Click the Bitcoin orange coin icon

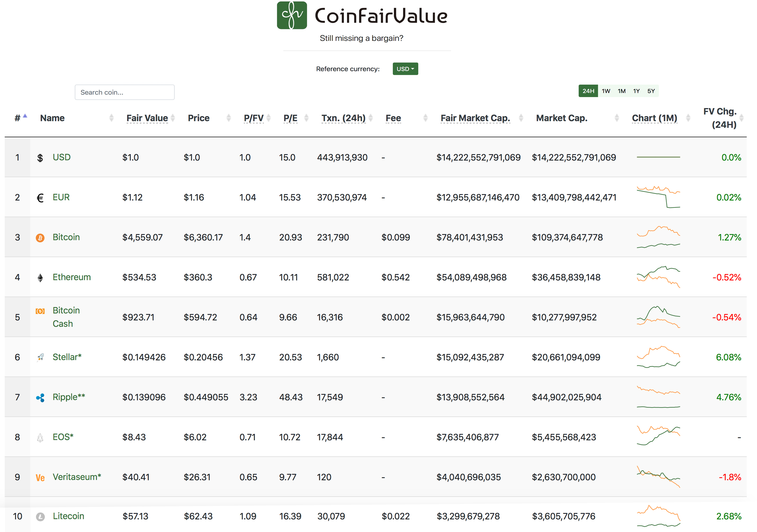tap(40, 238)
